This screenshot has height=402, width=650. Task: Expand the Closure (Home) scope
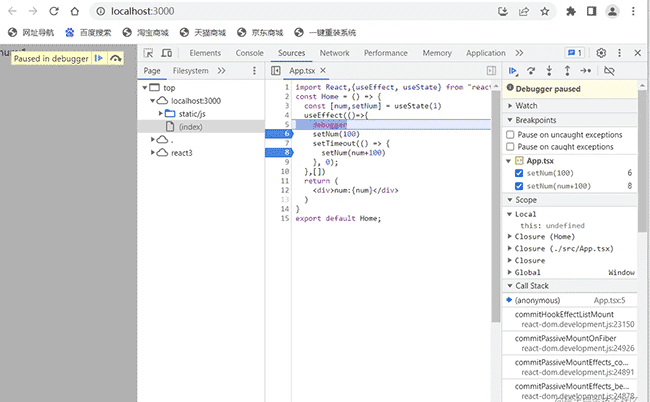[510, 237]
